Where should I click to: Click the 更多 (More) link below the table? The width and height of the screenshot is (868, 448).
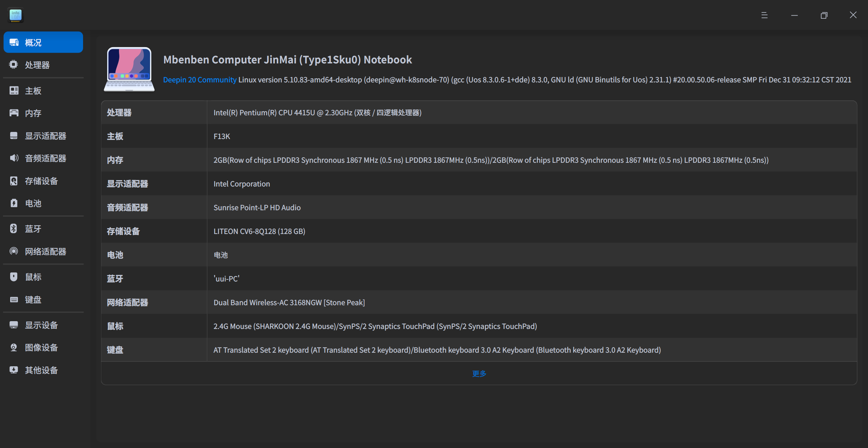[479, 373]
